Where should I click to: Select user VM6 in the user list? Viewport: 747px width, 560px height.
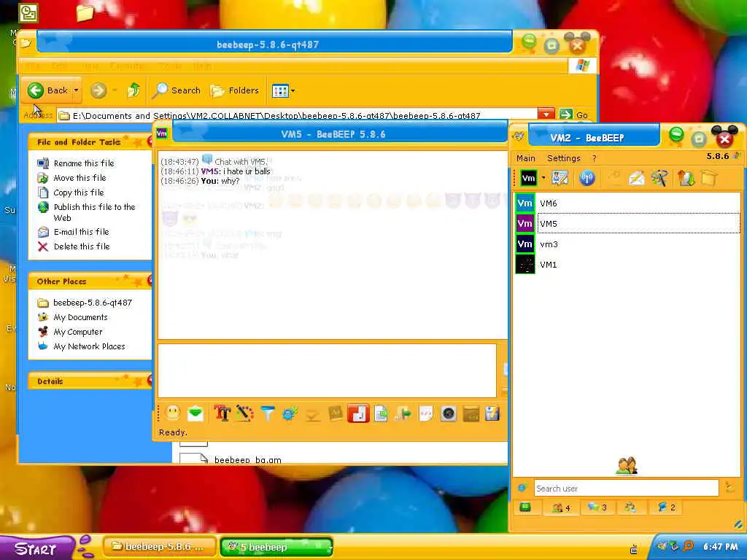[628, 203]
